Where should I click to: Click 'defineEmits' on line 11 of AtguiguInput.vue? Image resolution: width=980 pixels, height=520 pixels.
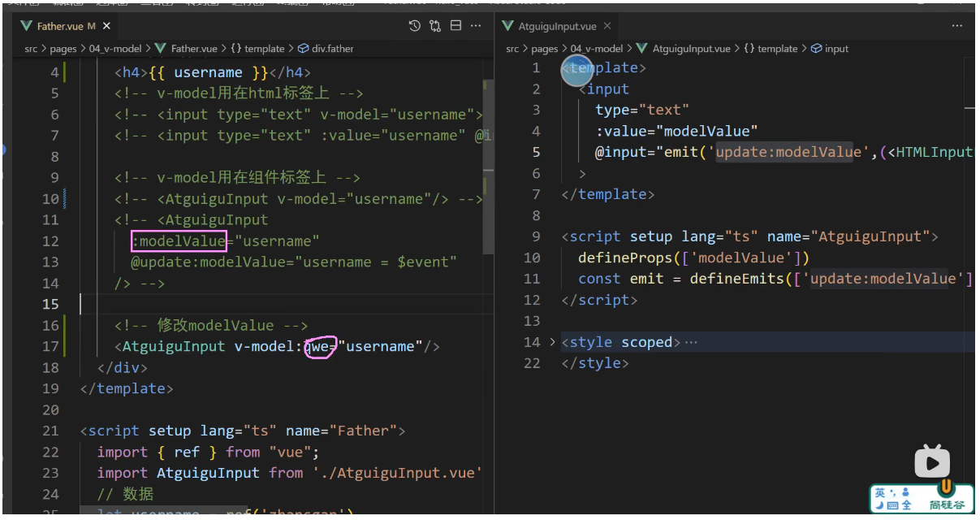(x=737, y=279)
